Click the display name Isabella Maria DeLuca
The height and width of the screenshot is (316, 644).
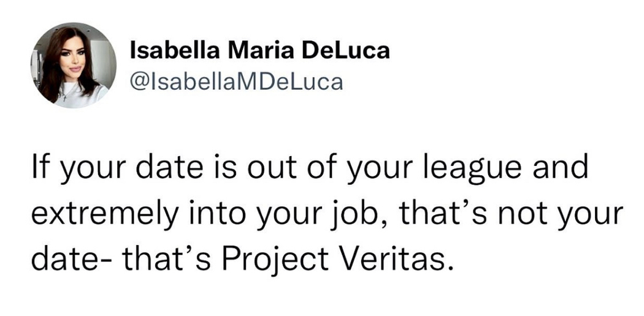point(259,50)
